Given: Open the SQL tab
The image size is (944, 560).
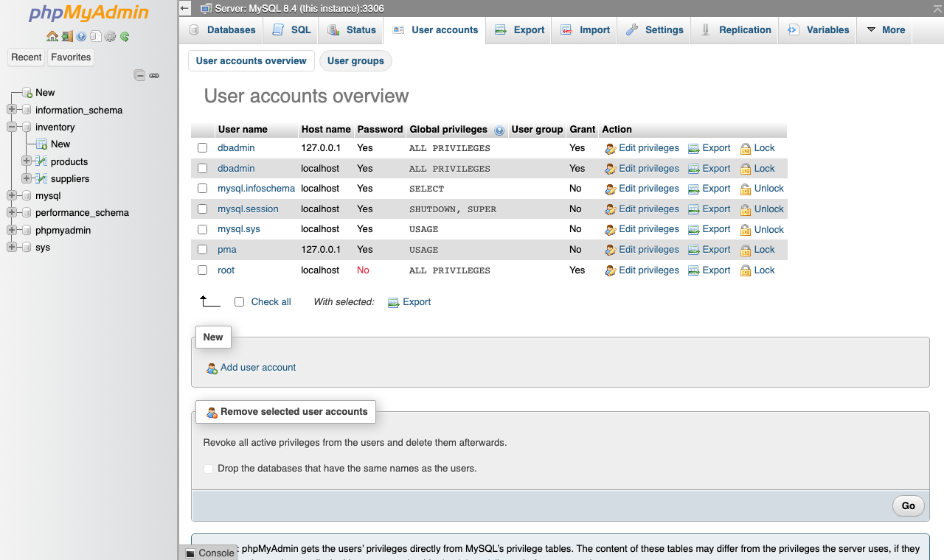Looking at the screenshot, I should (x=291, y=30).
